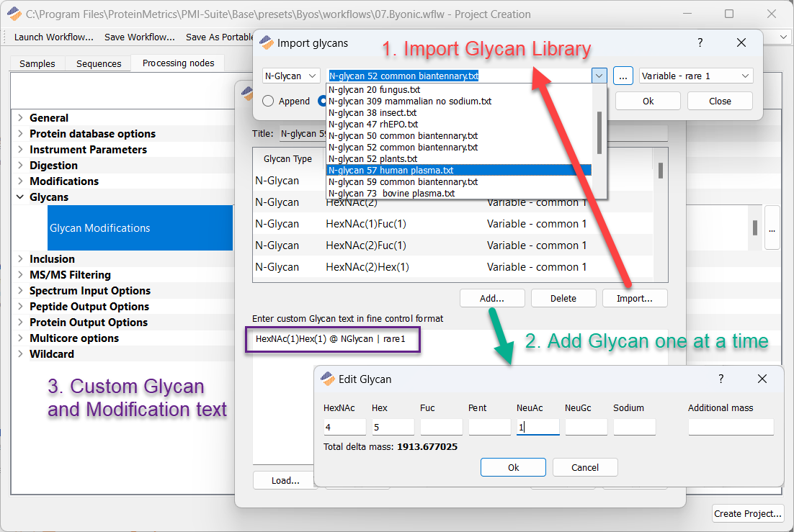Click Close in Import glycans dialog

720,101
